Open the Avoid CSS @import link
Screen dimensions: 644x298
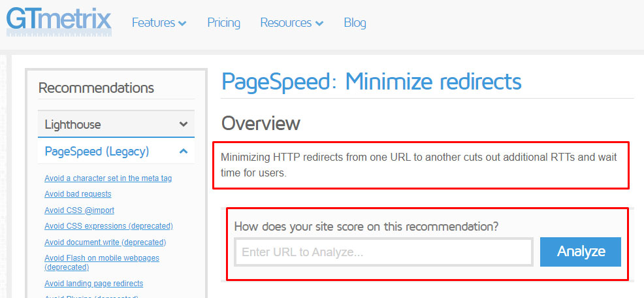(x=79, y=210)
